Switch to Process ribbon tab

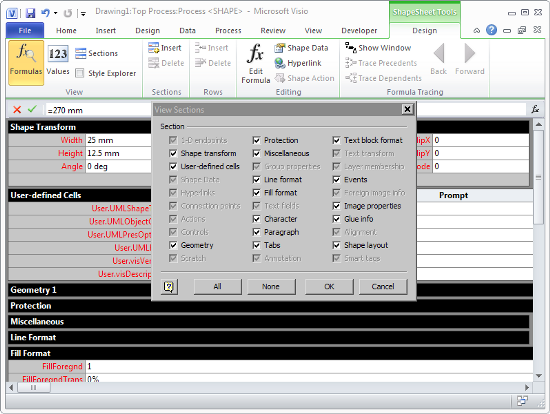tap(228, 31)
